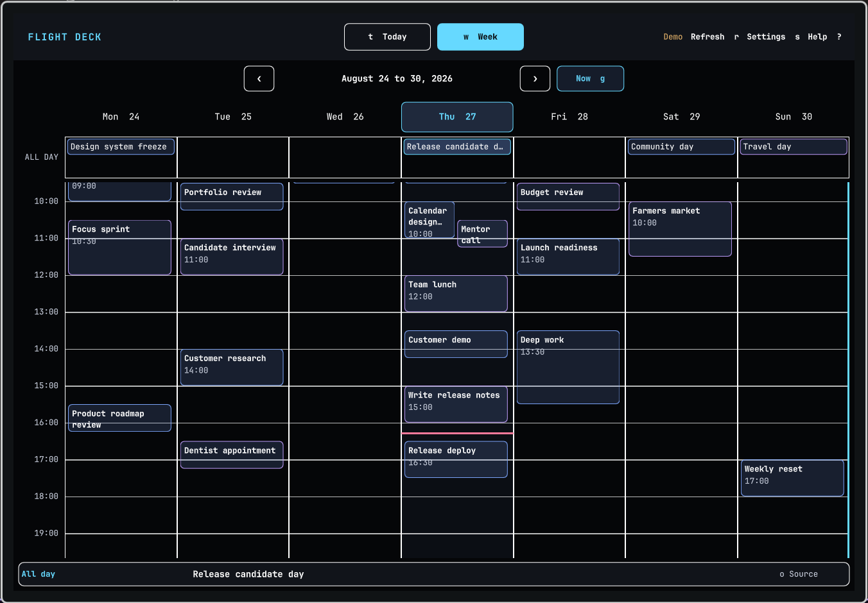Click the red current-time line on Thursday
This screenshot has width=868, height=603.
pos(457,434)
